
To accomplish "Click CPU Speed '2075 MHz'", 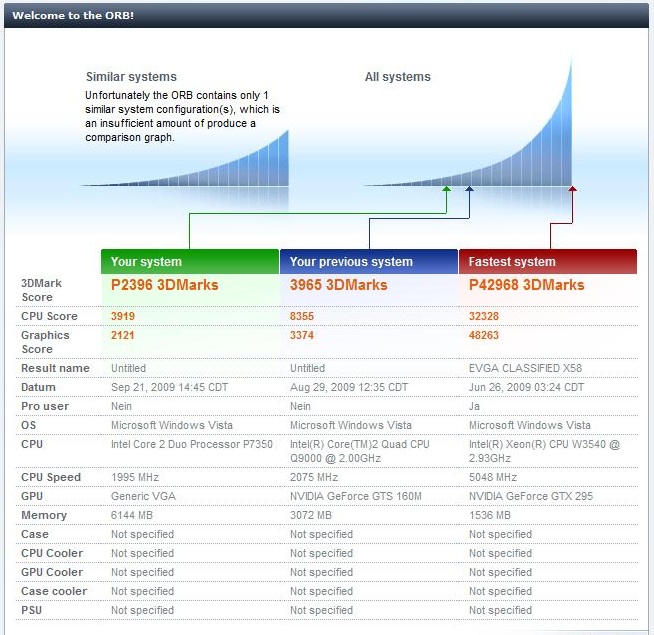I will (x=314, y=477).
